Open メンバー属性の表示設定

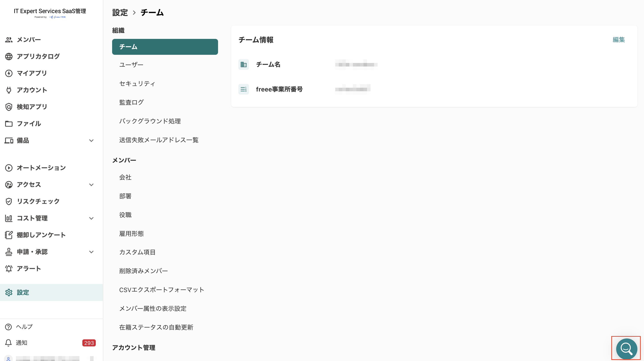(x=153, y=309)
